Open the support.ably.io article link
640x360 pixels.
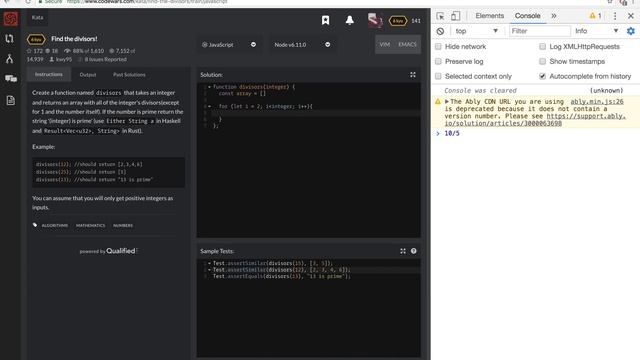point(535,120)
